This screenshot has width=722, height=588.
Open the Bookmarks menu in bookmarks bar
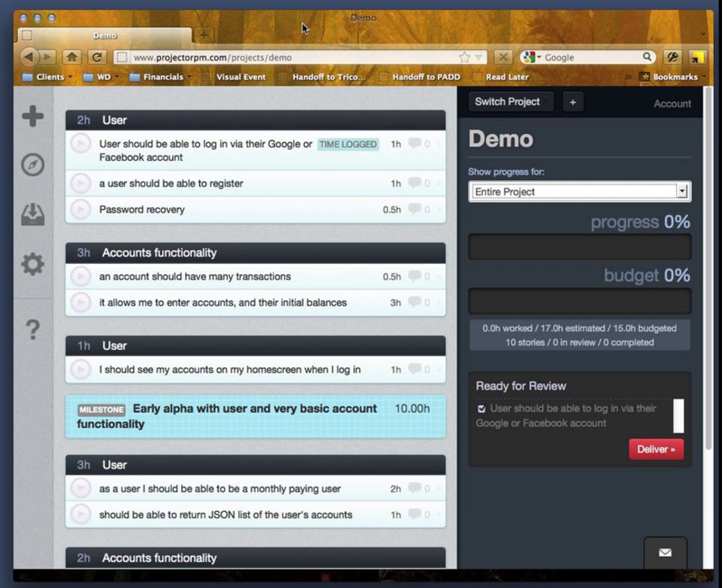pos(672,77)
